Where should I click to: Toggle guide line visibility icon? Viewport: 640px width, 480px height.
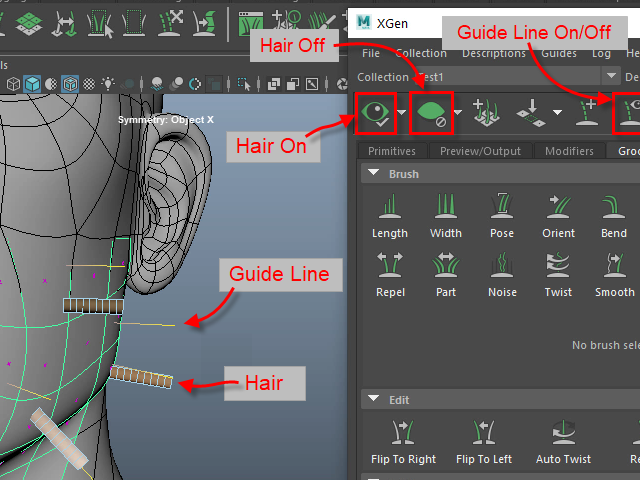coord(629,112)
